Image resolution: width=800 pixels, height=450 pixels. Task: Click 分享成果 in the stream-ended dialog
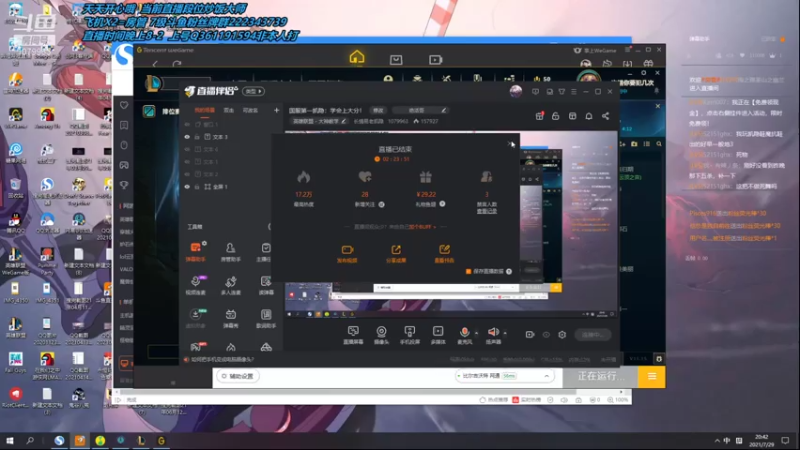pyautogui.click(x=396, y=254)
